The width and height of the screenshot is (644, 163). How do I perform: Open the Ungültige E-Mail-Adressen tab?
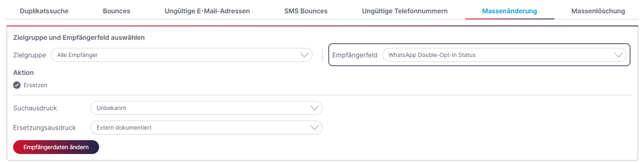pos(207,11)
